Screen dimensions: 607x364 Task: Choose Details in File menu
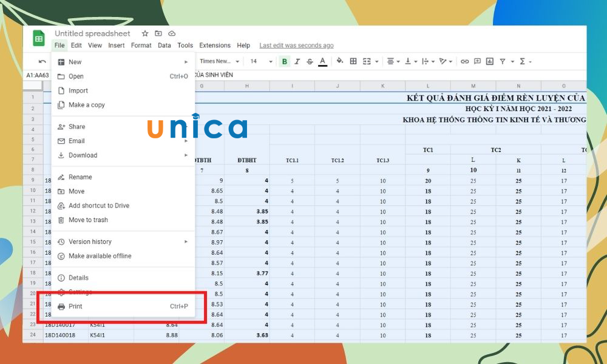[123, 278]
